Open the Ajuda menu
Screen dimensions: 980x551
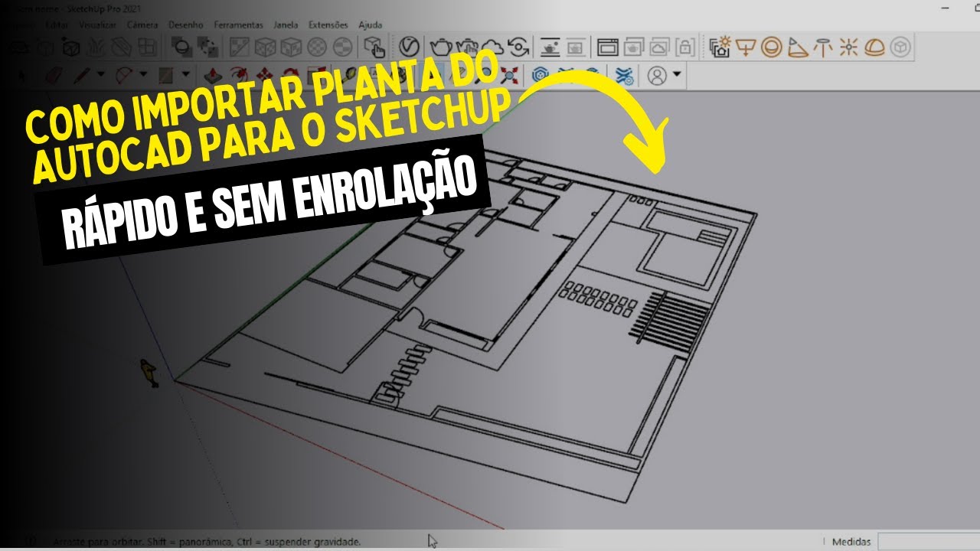coord(371,25)
